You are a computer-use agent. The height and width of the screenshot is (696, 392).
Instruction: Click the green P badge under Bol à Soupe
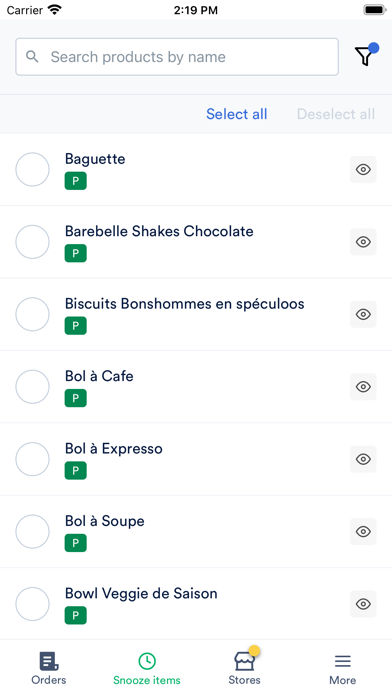75,543
